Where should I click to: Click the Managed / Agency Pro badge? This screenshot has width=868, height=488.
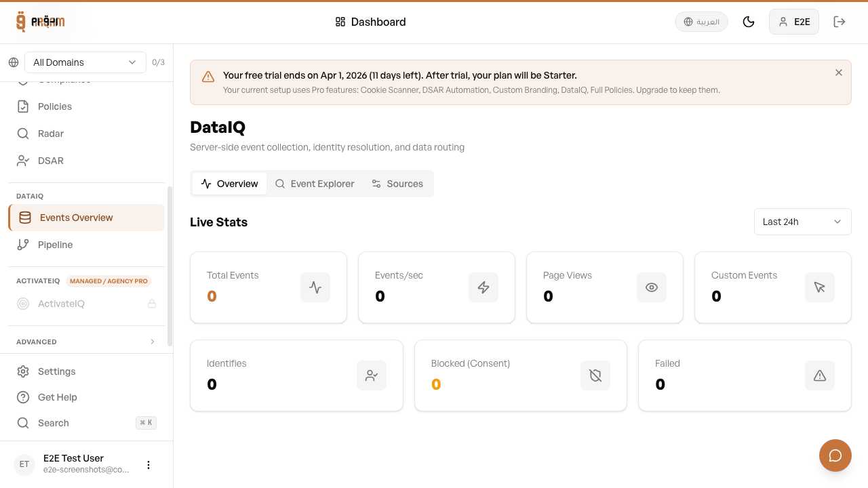click(108, 281)
